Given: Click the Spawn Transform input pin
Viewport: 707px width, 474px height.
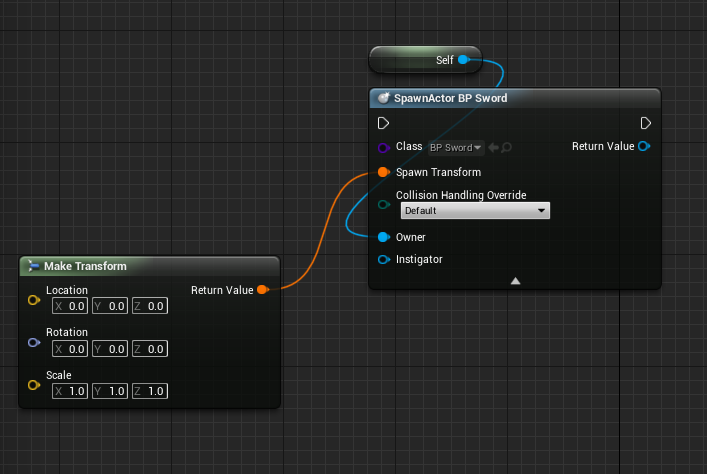Looking at the screenshot, I should click(x=383, y=172).
